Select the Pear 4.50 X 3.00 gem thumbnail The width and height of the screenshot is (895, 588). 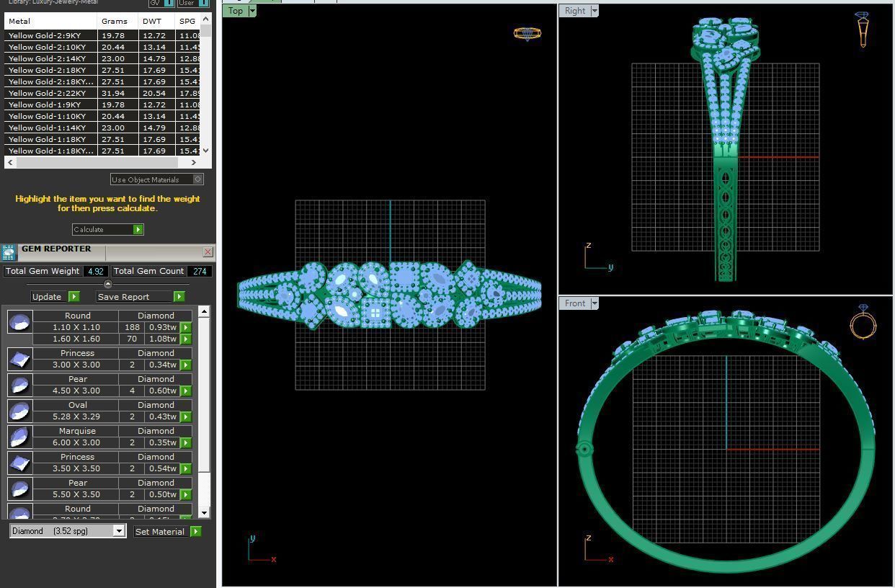click(x=20, y=385)
